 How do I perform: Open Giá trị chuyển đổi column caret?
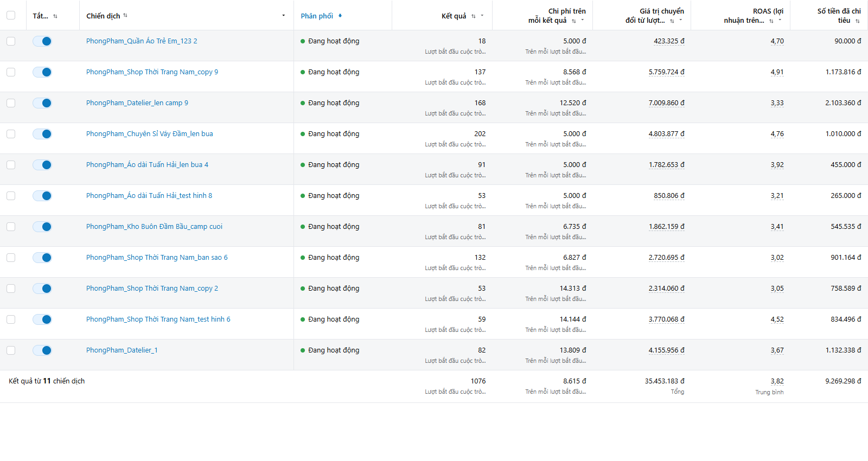click(681, 20)
